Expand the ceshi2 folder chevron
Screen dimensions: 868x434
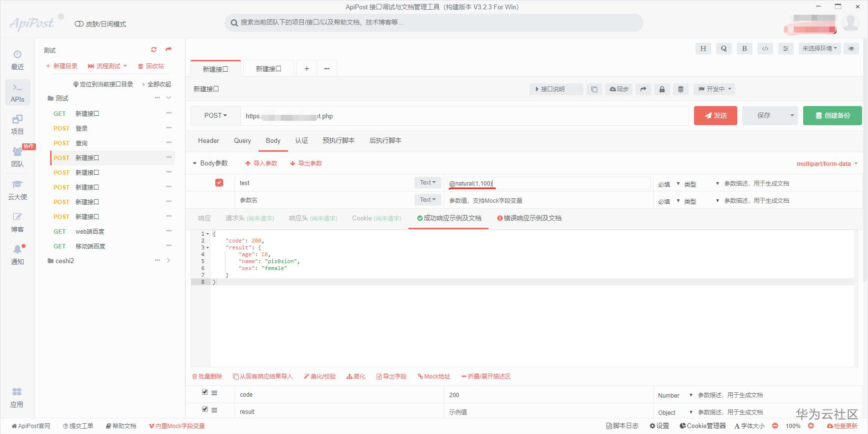tap(169, 260)
